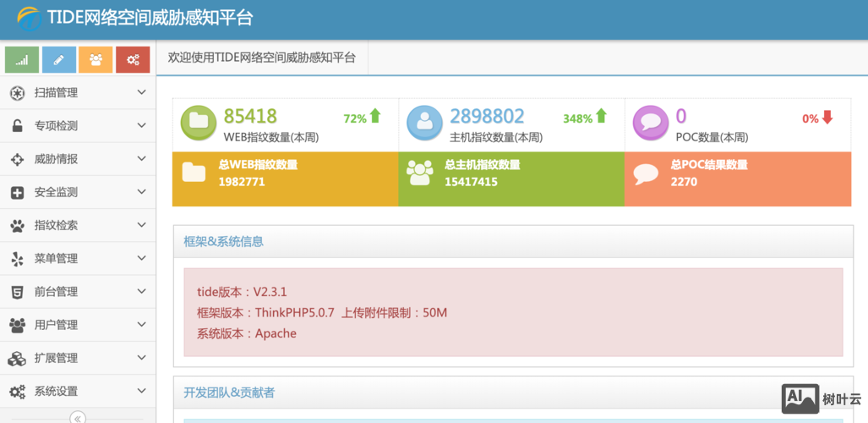The height and width of the screenshot is (423, 868).
Task: Click the 用户管理 group icon
Action: click(x=18, y=325)
